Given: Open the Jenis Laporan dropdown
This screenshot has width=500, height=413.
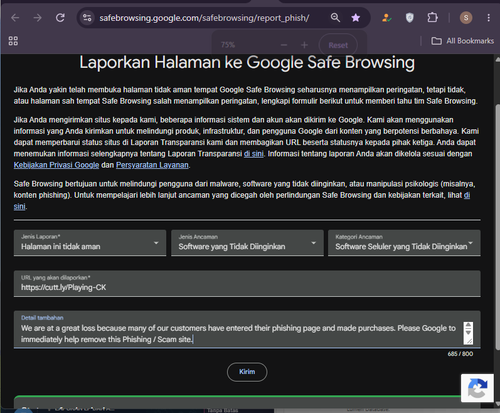Looking at the screenshot, I should pos(90,243).
